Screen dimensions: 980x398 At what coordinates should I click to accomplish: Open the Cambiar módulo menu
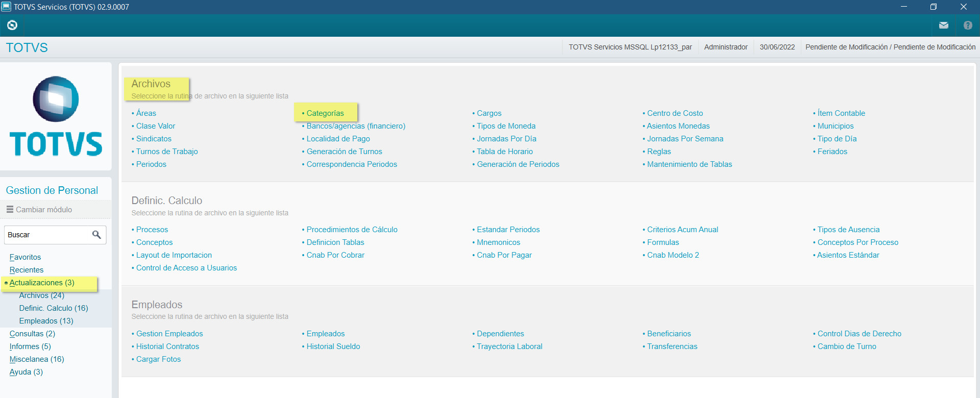click(39, 210)
